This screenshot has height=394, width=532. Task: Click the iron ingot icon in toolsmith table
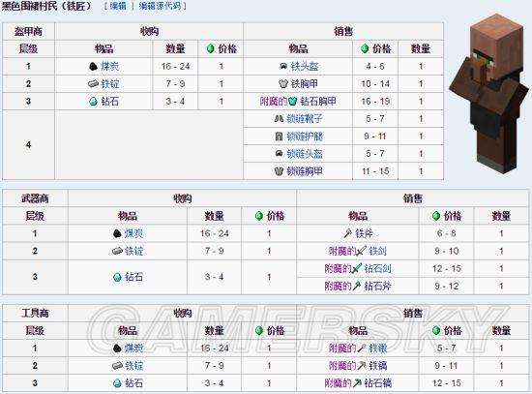tap(117, 366)
